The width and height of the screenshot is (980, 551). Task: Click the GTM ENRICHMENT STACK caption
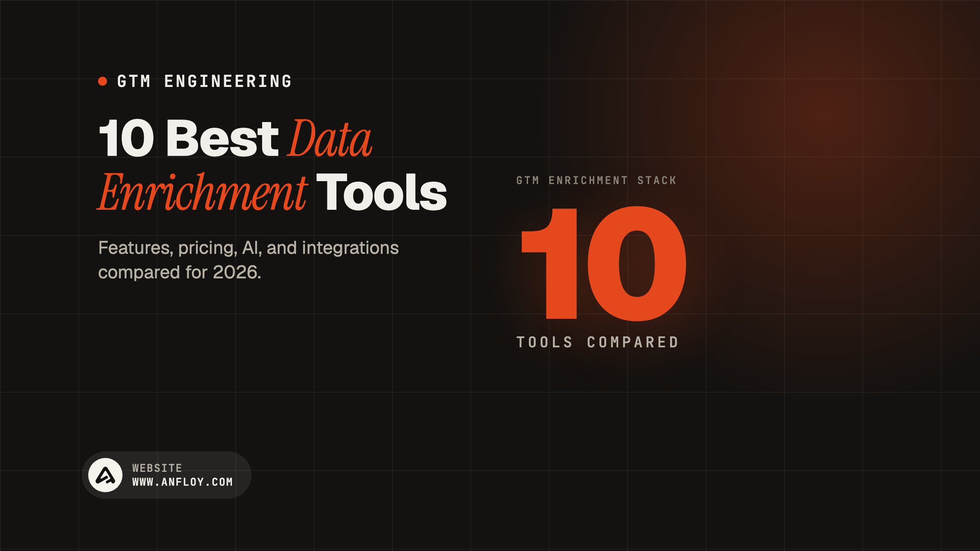coord(597,180)
